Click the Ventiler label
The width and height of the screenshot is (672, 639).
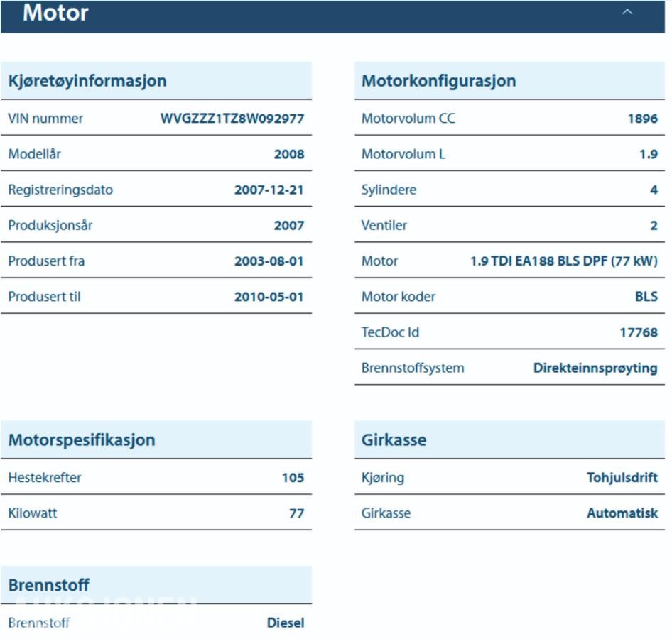point(384,225)
